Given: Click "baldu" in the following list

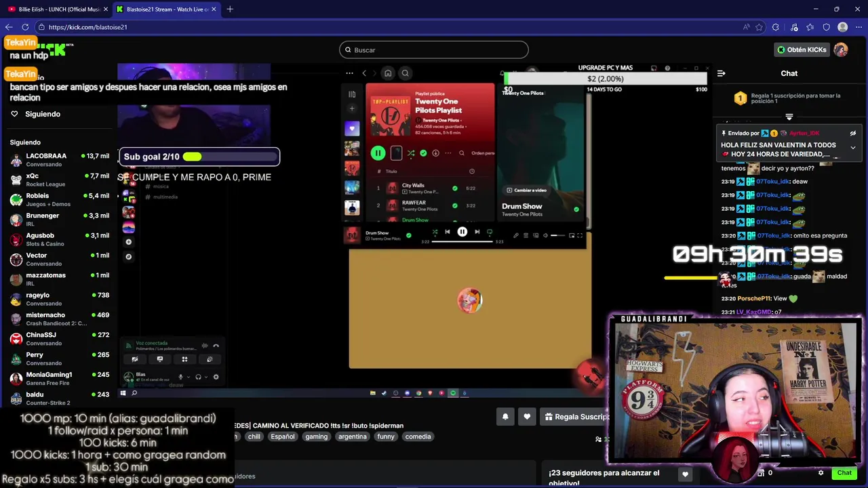Looking at the screenshot, I should click(35, 394).
